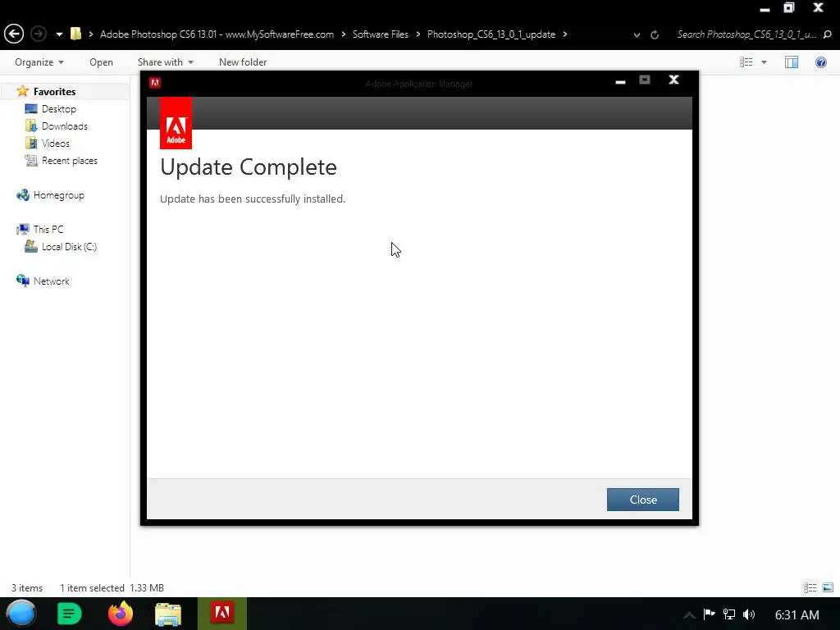
Task: Expand the view options dropdown arrow
Action: point(764,62)
